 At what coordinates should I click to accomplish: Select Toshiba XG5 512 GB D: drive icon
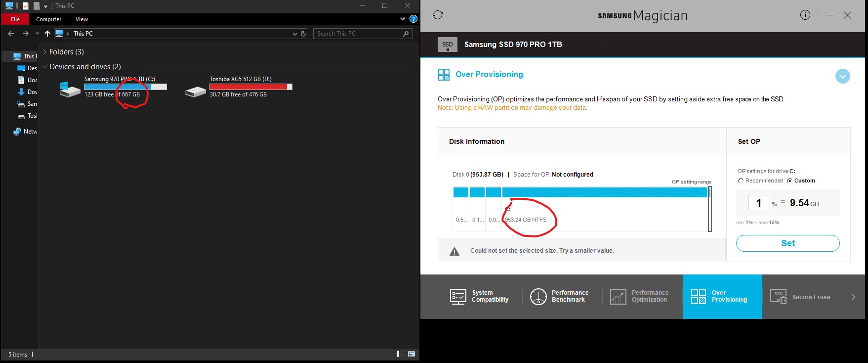pos(196,92)
